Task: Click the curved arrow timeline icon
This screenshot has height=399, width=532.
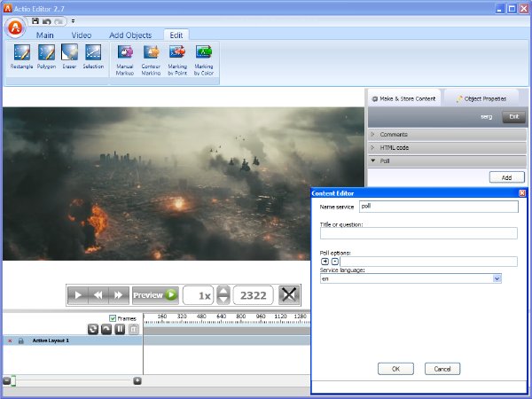Action: (x=106, y=329)
